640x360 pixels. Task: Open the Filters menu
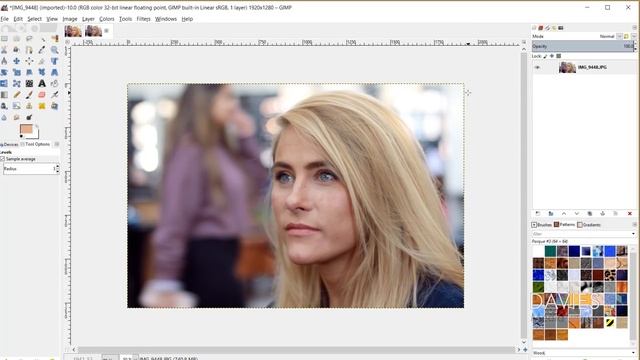click(x=143, y=19)
